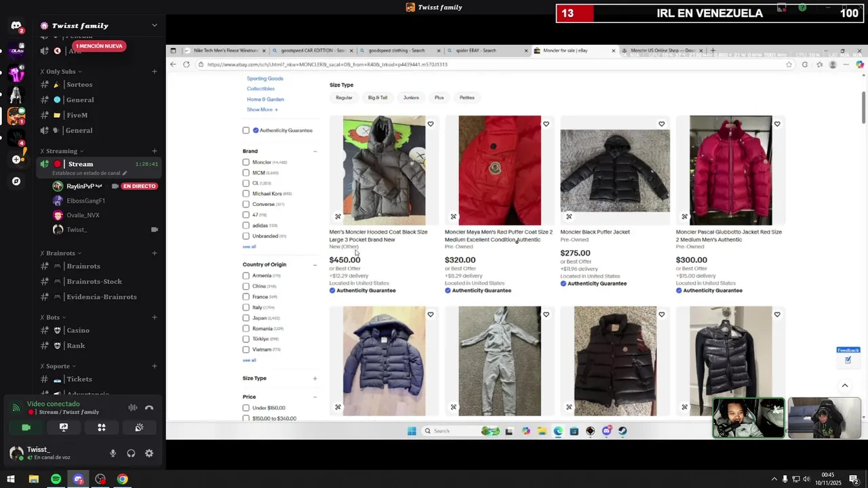The width and height of the screenshot is (868, 488).
Task: Tick the adidas brand checkbox
Action: [x=246, y=225]
